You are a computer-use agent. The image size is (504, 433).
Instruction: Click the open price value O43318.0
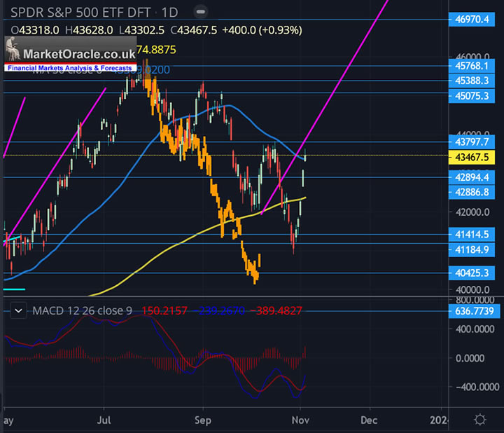(x=35, y=30)
